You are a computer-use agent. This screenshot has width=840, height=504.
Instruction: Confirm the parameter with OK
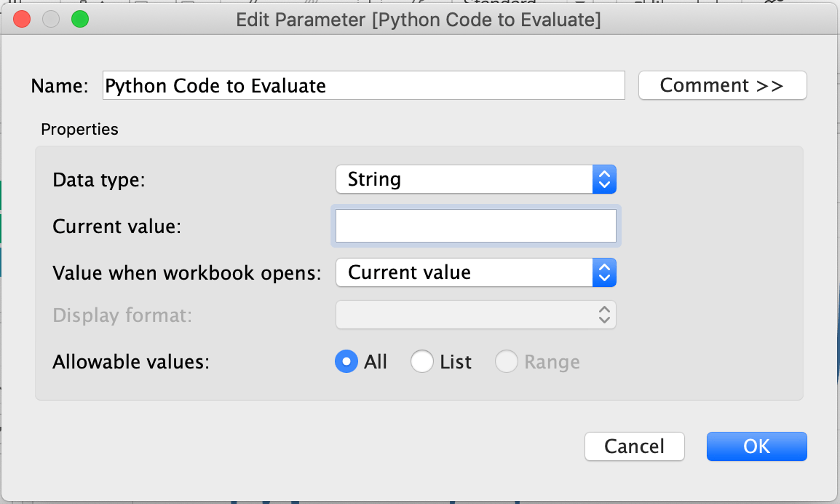756,446
